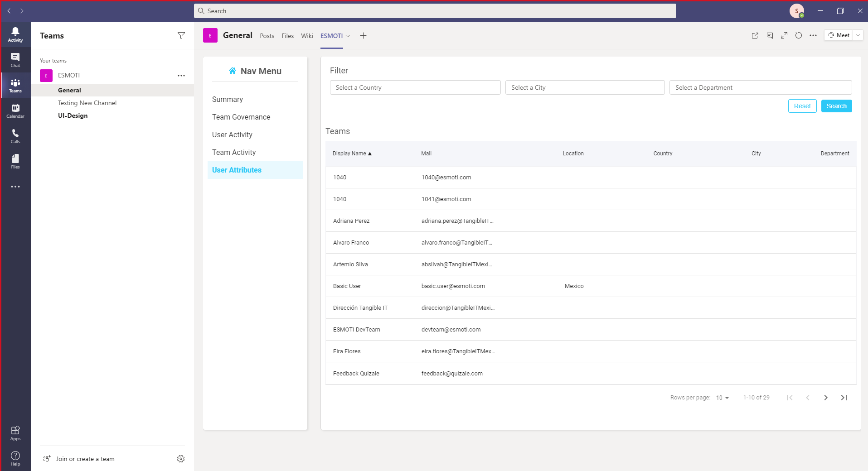This screenshot has height=471, width=868.
Task: Expand the ESMOTI tab chevron menu
Action: coord(348,36)
